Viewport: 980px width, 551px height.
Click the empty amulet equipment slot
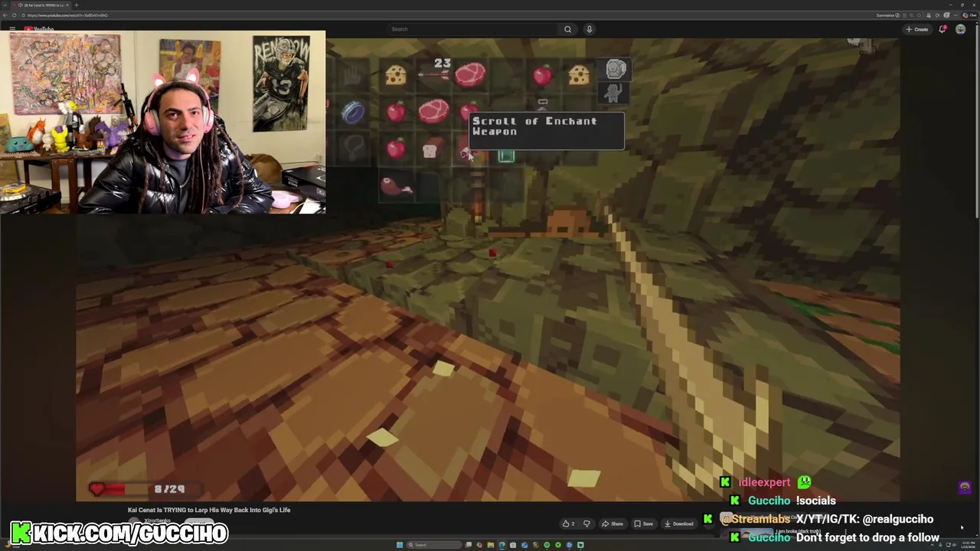click(x=353, y=146)
